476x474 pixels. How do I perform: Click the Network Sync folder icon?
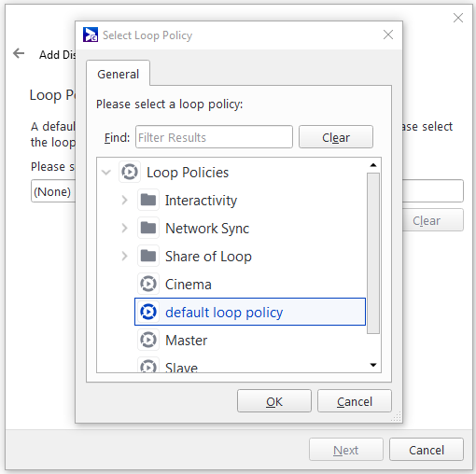[148, 228]
